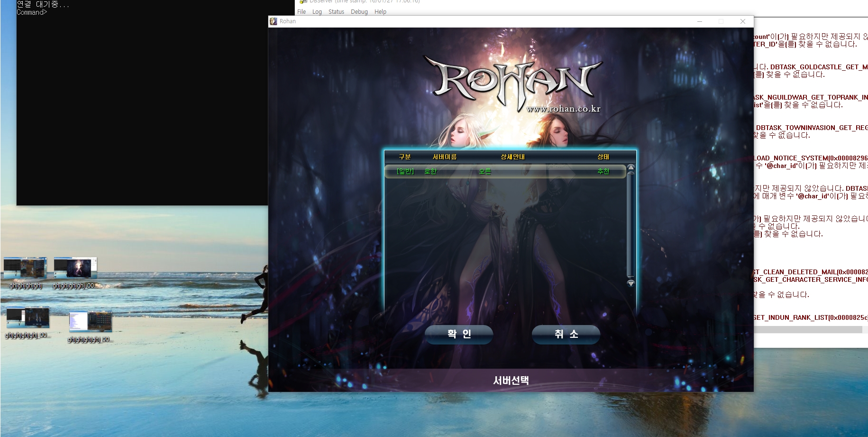
Task: Click the 상태 column header
Action: (x=603, y=157)
